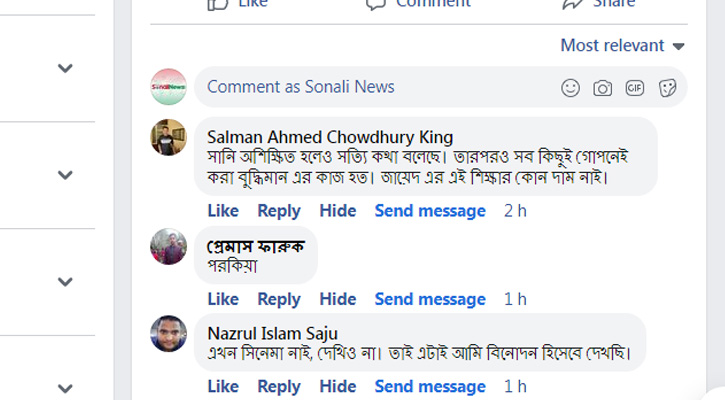This screenshot has height=400, width=725.
Task: Reply to Salman Ahmed Chowdhury King's comment
Action: click(279, 211)
